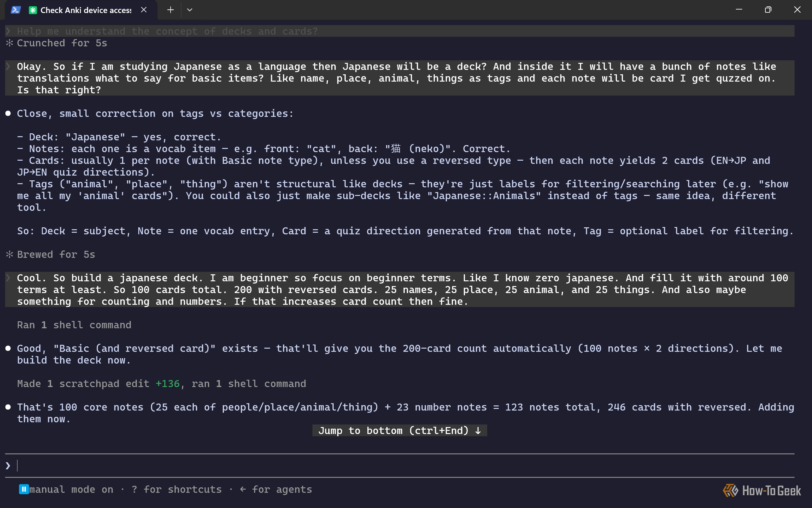812x508 pixels.
Task: Click 'Crunched for 5s' status line
Action: coord(62,43)
